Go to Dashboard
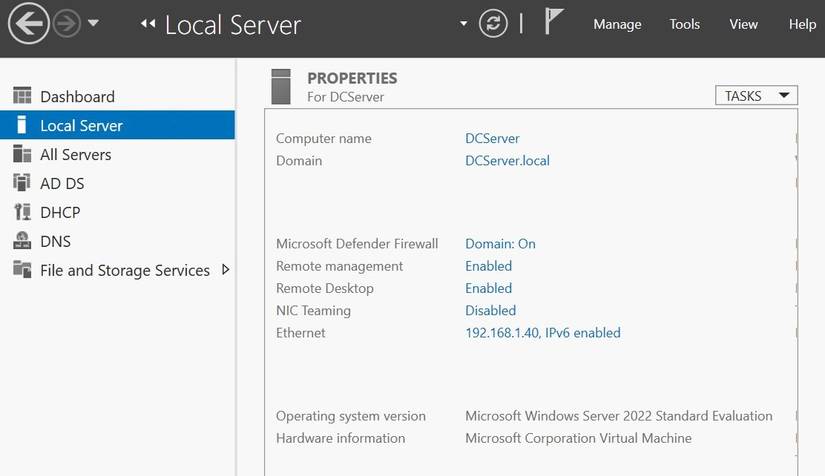This screenshot has height=476, width=825. (x=77, y=97)
